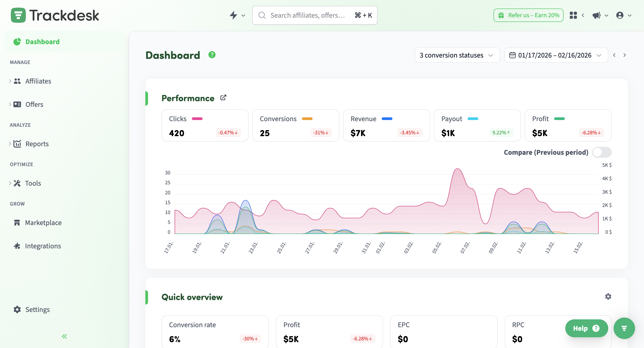Screen dimensions: 644x348
Task: Click the lightning bolt quick actions icon
Action: tap(233, 15)
